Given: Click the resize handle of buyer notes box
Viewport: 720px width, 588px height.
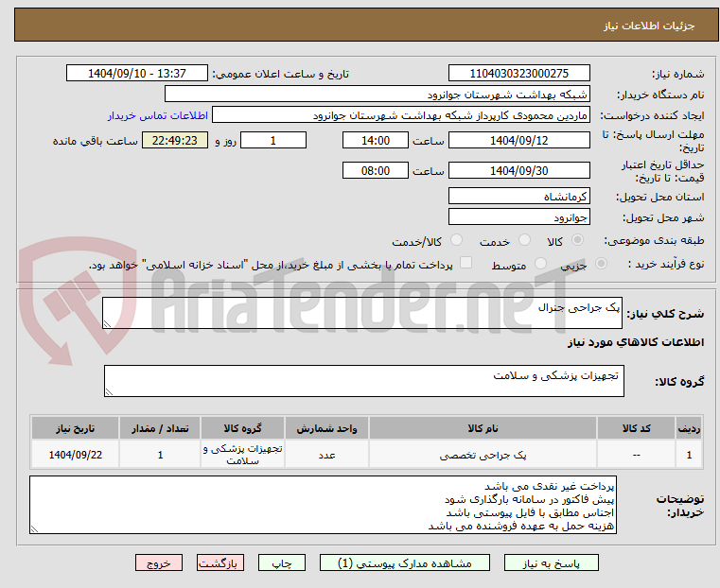Looking at the screenshot, I should 34,528.
